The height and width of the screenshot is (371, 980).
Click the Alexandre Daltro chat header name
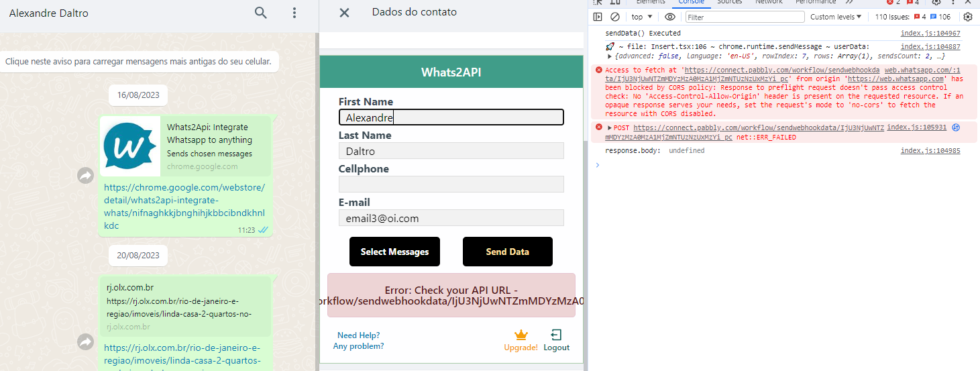[49, 13]
